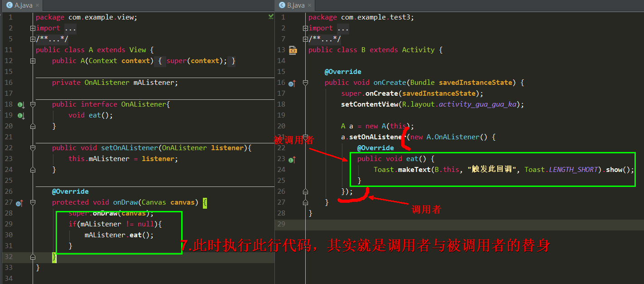Expand the doc comment fold marker in A.java
The width and height of the screenshot is (644, 284).
point(33,39)
